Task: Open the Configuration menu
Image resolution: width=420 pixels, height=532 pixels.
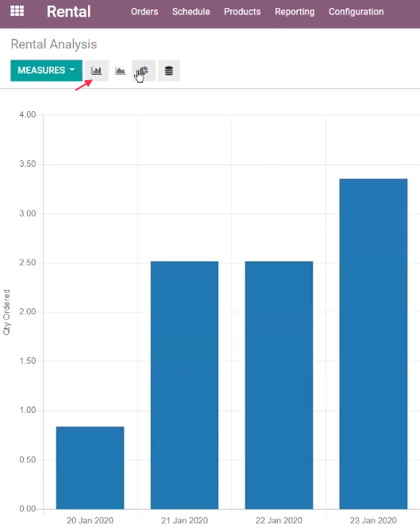Action: 356,12
